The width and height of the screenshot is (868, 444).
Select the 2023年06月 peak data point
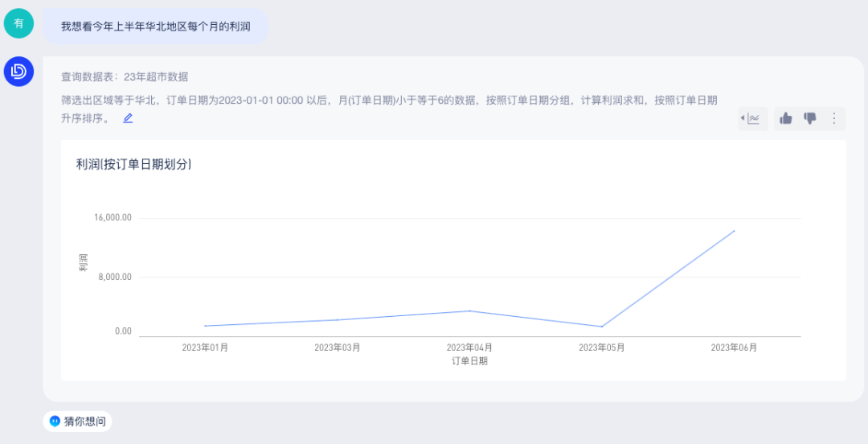pyautogui.click(x=734, y=231)
